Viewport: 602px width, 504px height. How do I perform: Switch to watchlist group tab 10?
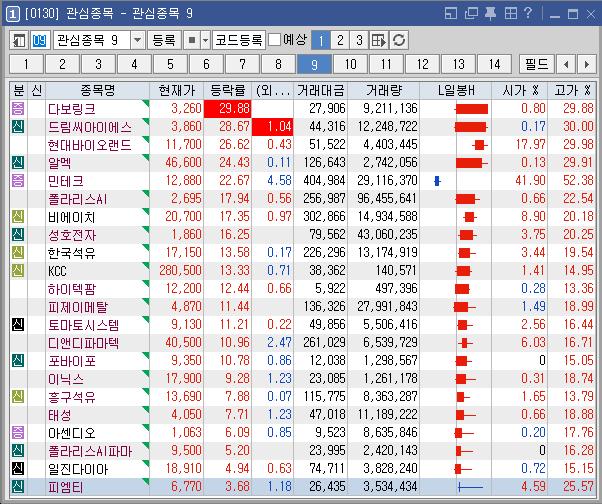click(x=350, y=64)
